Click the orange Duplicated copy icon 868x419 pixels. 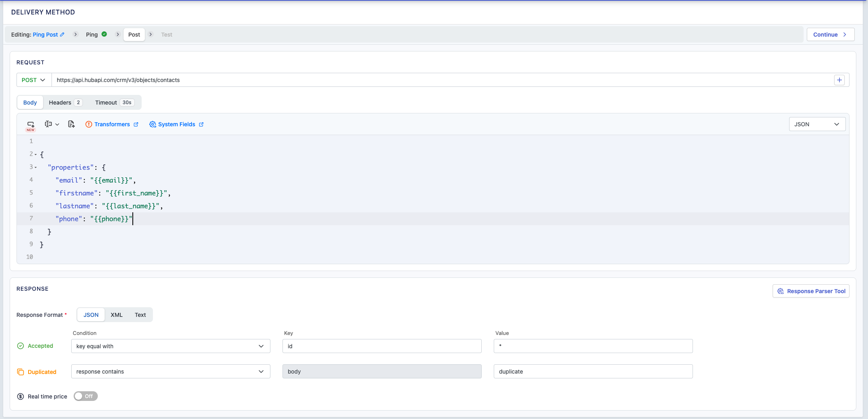(x=21, y=372)
